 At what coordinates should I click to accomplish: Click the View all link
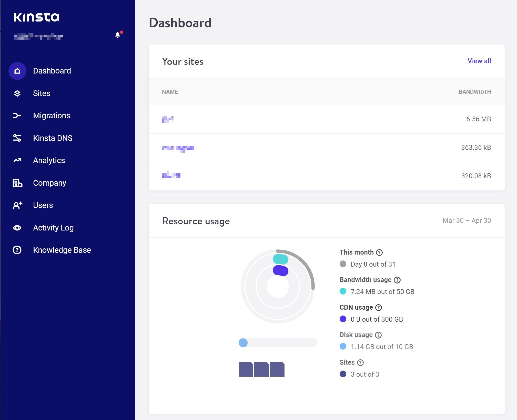(x=479, y=61)
